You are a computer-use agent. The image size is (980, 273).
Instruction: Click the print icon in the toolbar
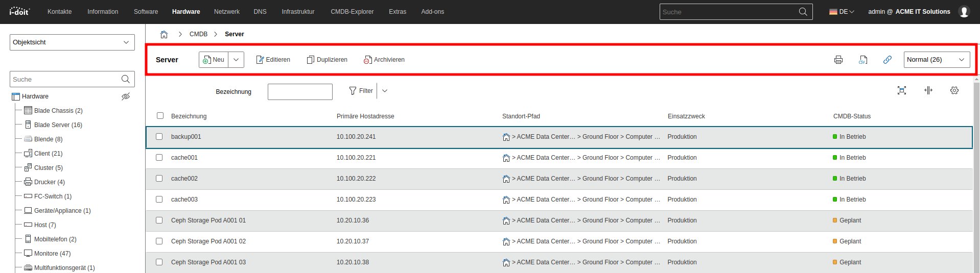[838, 60]
